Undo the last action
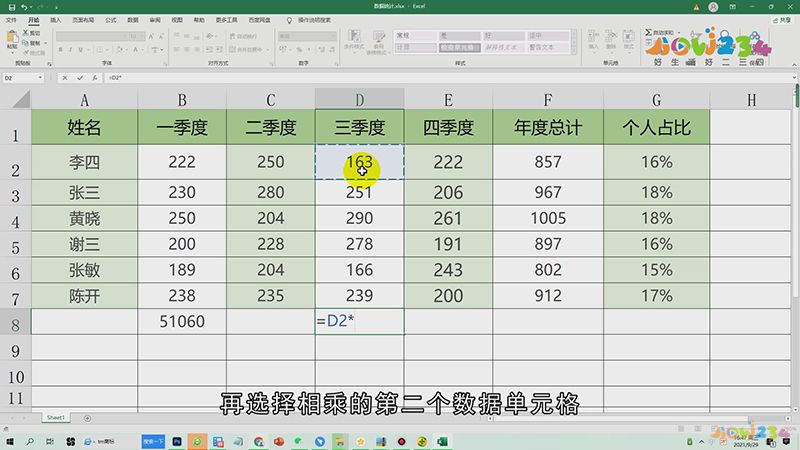800x450 pixels. (23, 7)
